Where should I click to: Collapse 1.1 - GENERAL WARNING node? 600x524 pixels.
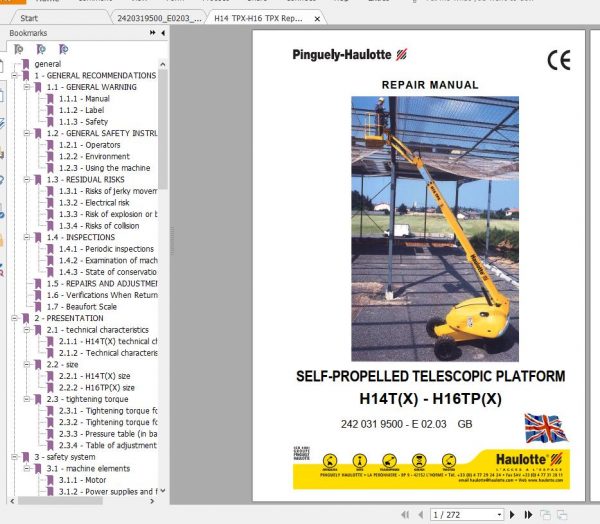coord(27,87)
